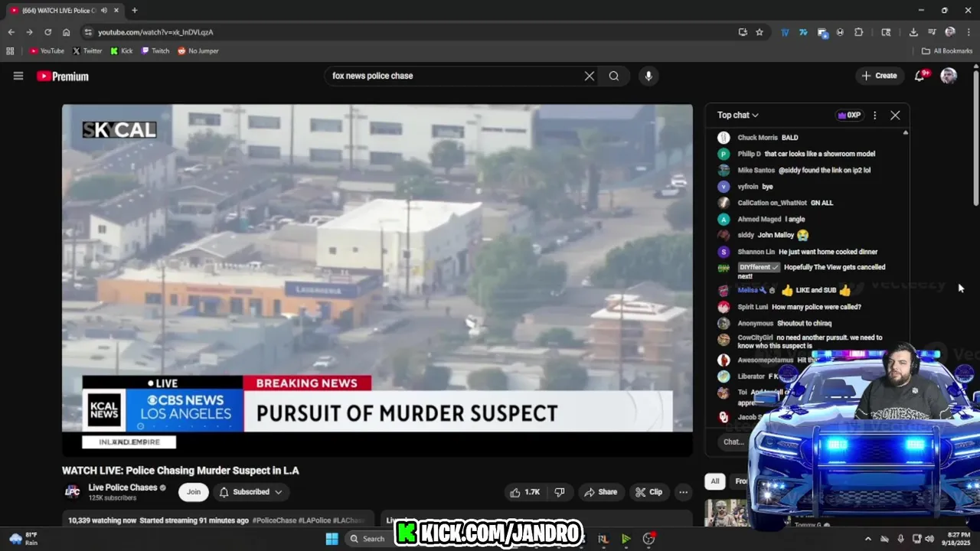980x551 pixels.
Task: Dislike the video with thumbs down
Action: click(x=560, y=492)
